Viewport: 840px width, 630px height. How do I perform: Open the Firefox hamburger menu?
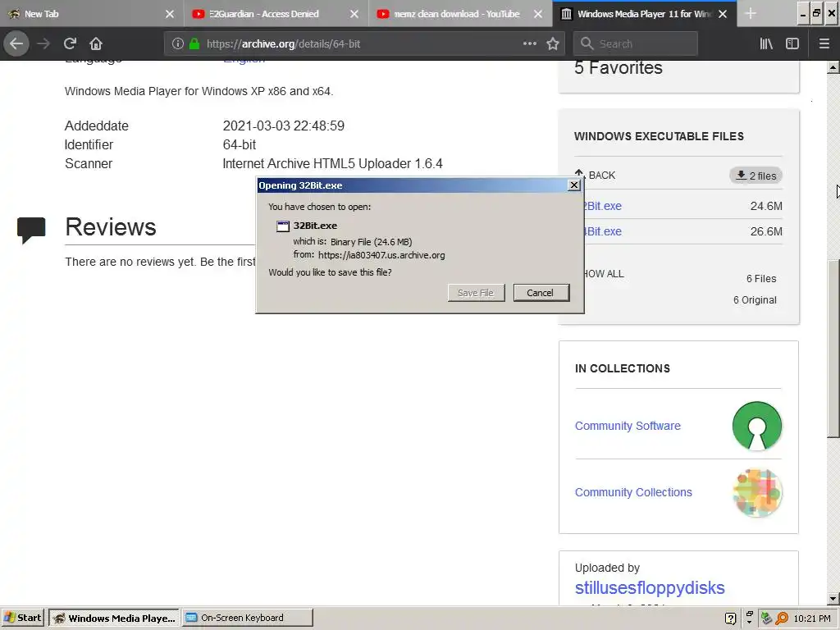click(824, 43)
